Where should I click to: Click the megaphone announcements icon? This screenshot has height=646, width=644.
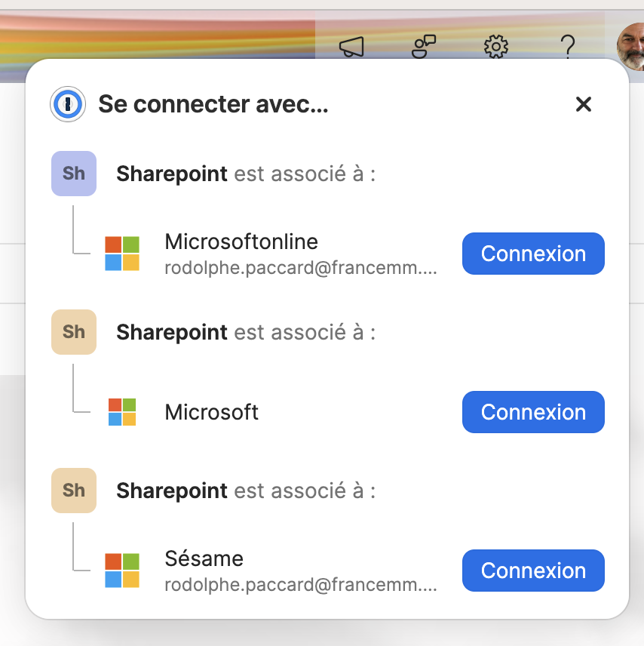[x=351, y=47]
